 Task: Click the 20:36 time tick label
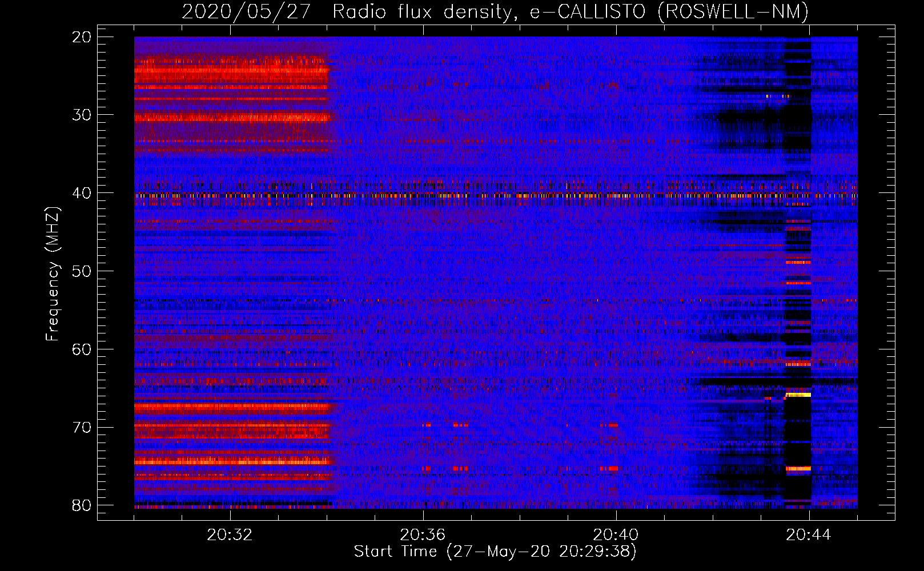[x=423, y=535]
